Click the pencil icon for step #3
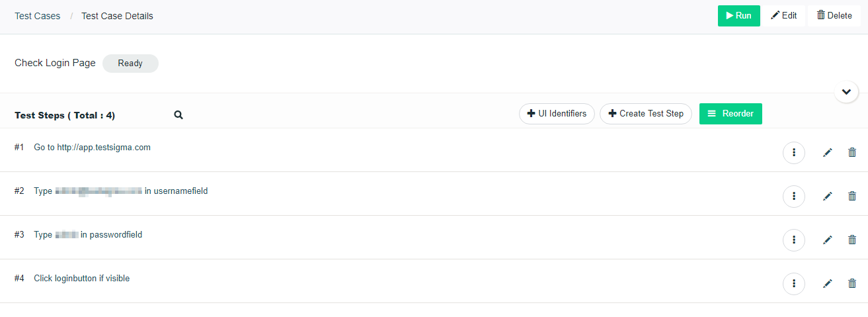The image size is (868, 317). (x=827, y=240)
